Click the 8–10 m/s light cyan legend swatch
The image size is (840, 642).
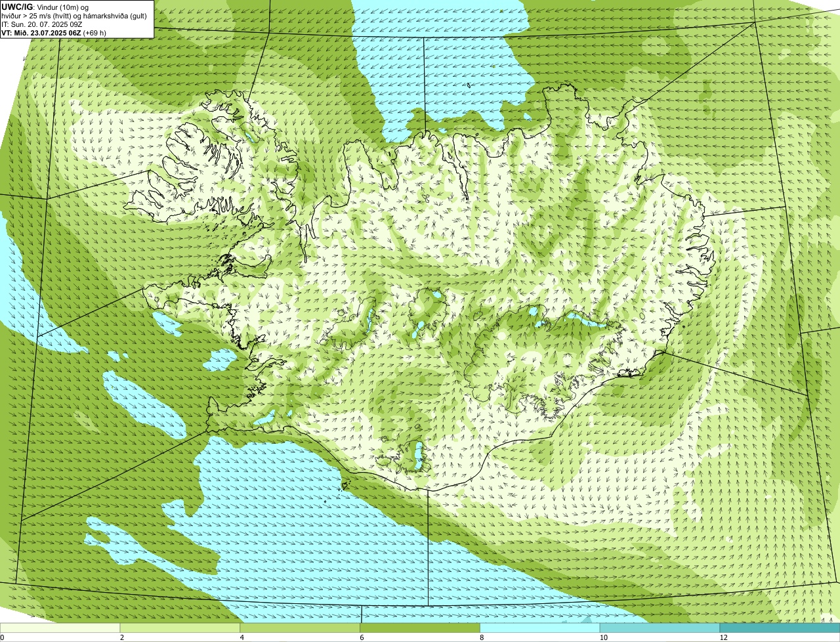[540, 628]
